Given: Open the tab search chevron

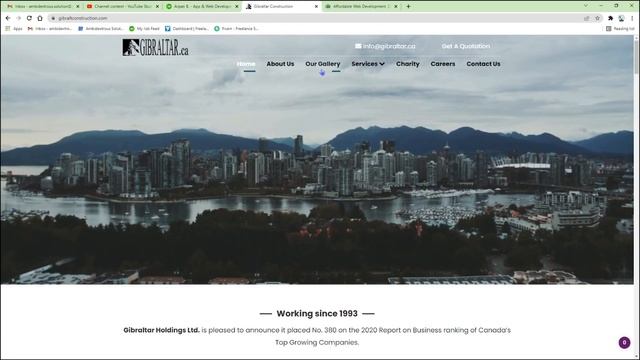Looking at the screenshot, I should [586, 6].
